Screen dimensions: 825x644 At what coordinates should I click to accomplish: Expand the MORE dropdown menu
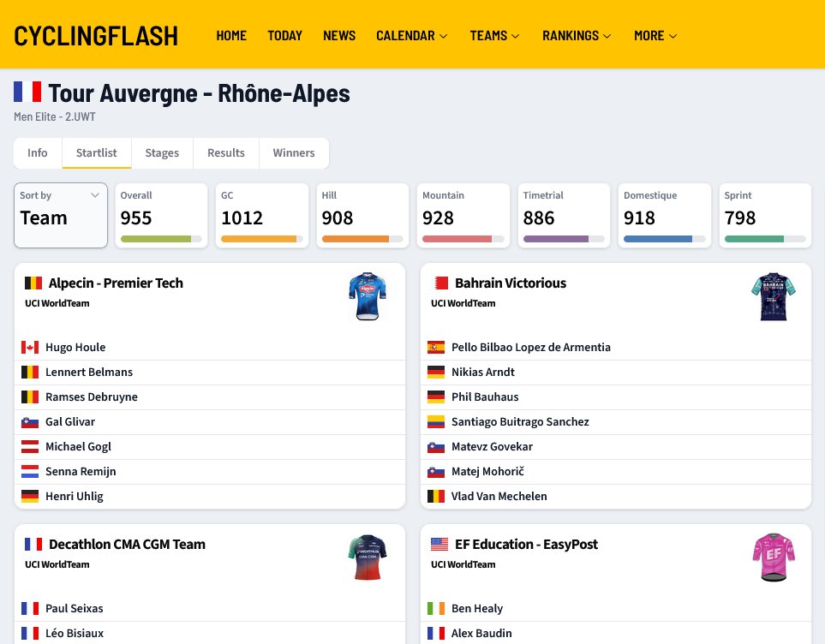click(655, 36)
